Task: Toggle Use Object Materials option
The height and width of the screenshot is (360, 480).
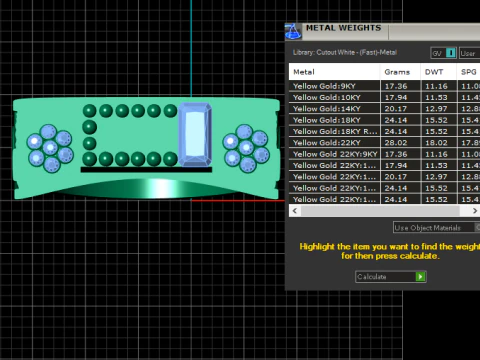Action: point(436,228)
